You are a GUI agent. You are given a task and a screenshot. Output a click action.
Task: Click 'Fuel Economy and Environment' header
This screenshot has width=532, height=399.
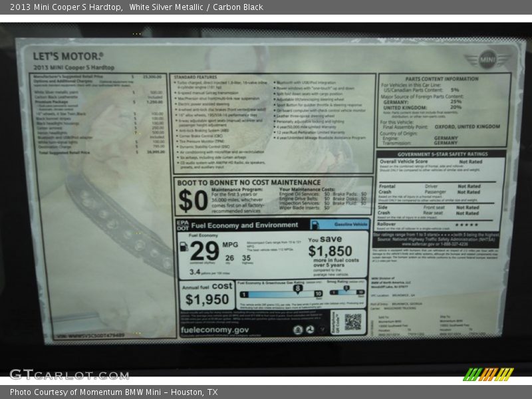pyautogui.click(x=244, y=225)
